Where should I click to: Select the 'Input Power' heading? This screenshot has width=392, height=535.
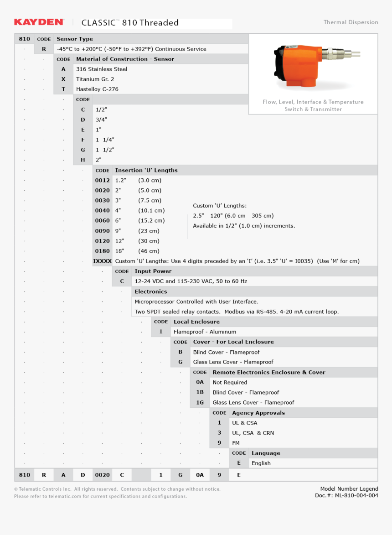(x=153, y=271)
